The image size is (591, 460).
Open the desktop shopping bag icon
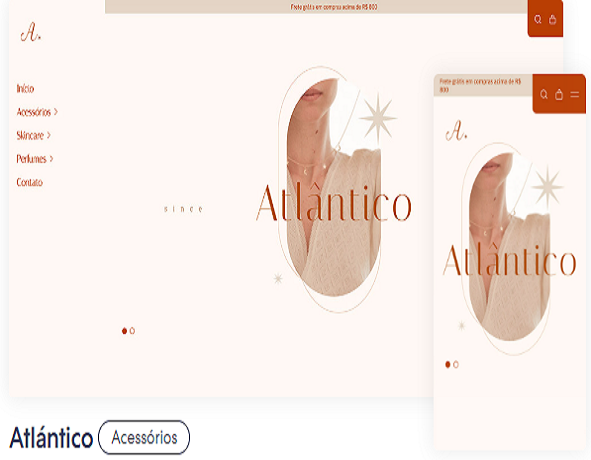click(553, 19)
